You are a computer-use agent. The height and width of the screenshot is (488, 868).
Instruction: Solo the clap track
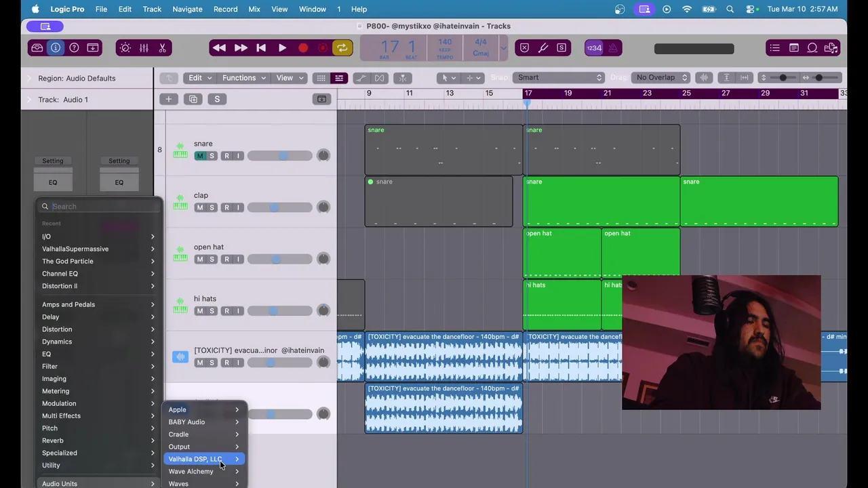click(212, 207)
